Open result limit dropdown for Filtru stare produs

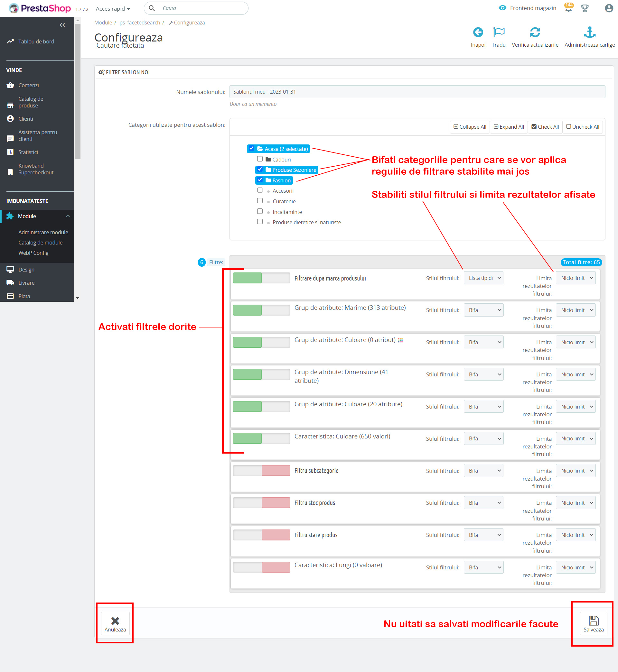click(576, 535)
